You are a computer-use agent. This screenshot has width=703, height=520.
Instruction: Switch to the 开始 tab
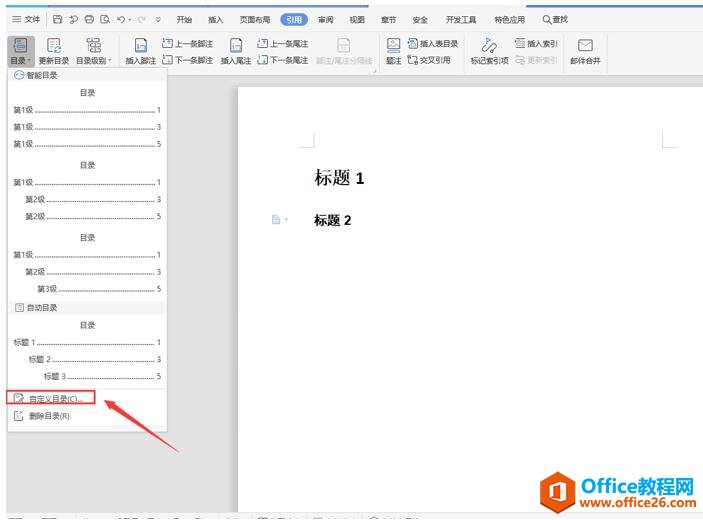(184, 20)
